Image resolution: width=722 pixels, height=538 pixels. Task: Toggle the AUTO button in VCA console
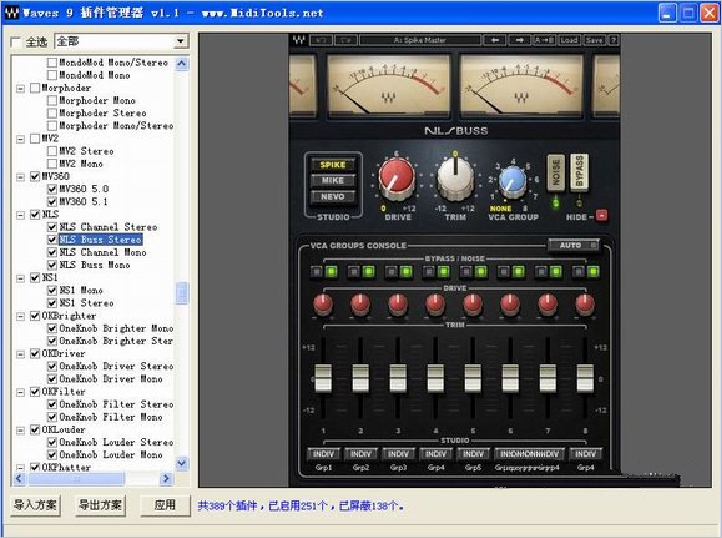574,245
